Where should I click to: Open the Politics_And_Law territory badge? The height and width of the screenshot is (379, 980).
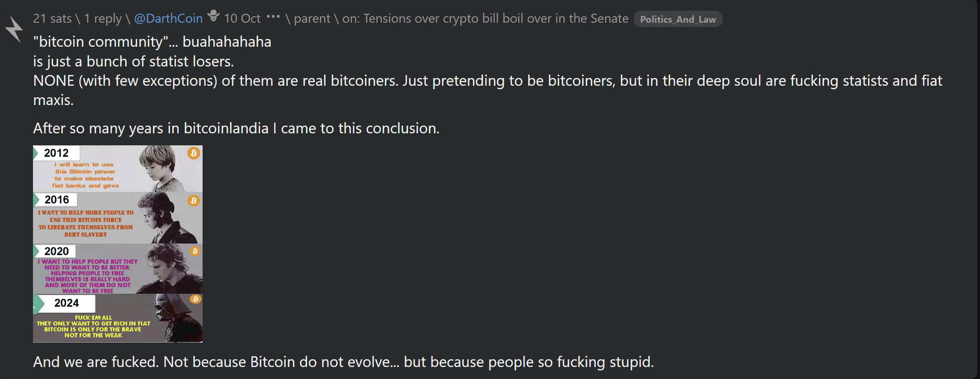[678, 19]
